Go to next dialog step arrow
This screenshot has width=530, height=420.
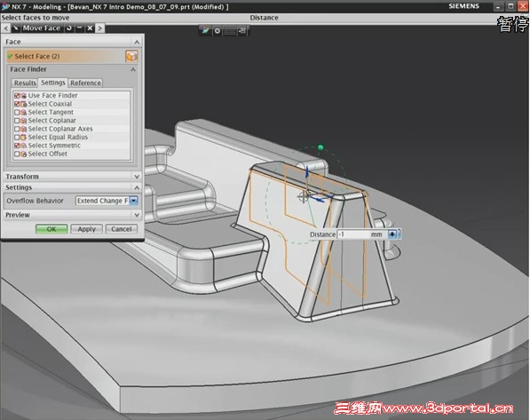99,28
